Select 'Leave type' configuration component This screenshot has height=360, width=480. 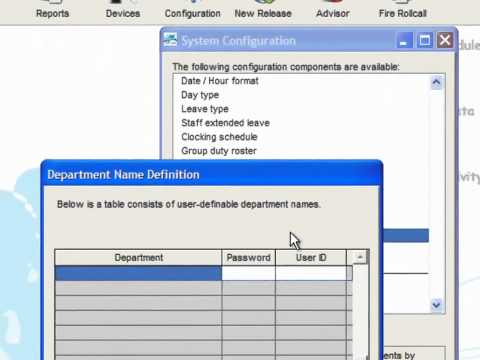tap(205, 109)
